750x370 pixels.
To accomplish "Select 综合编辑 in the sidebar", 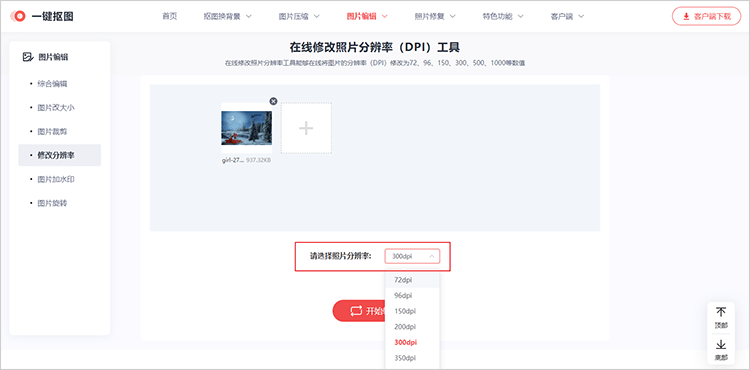I will click(52, 84).
